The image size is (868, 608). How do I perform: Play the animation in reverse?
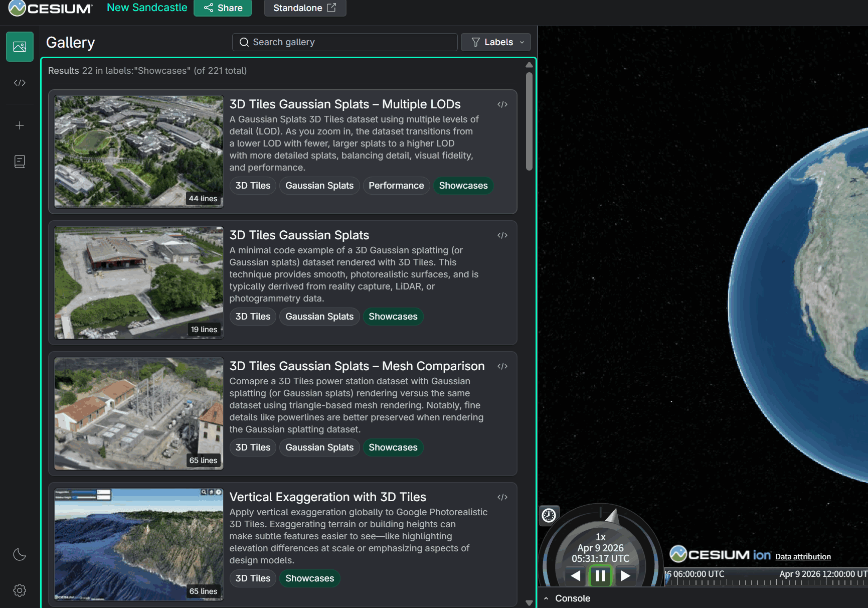pyautogui.click(x=576, y=575)
